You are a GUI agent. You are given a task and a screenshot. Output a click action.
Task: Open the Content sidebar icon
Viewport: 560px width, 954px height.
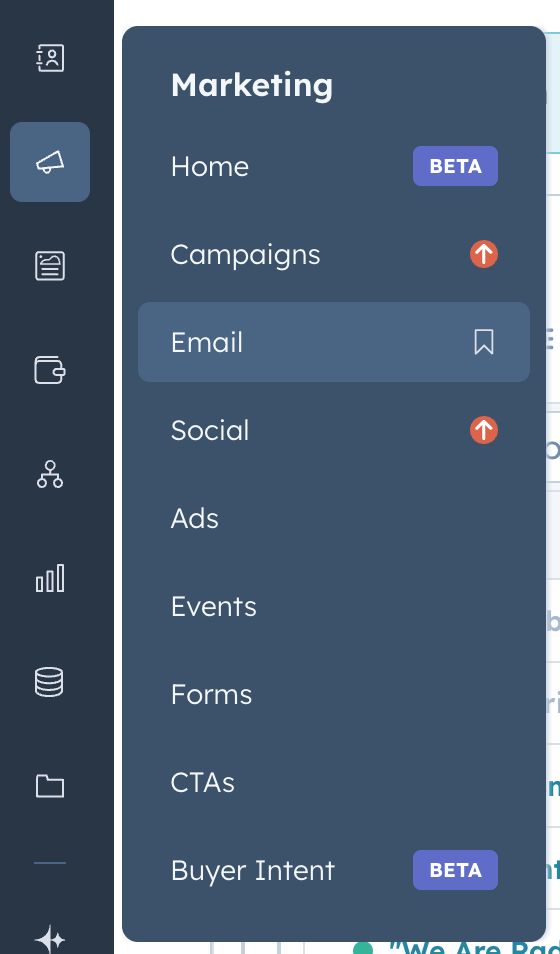coord(50,266)
